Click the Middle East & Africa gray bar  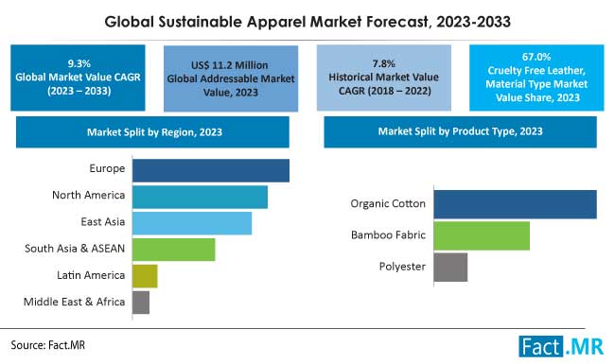141,303
